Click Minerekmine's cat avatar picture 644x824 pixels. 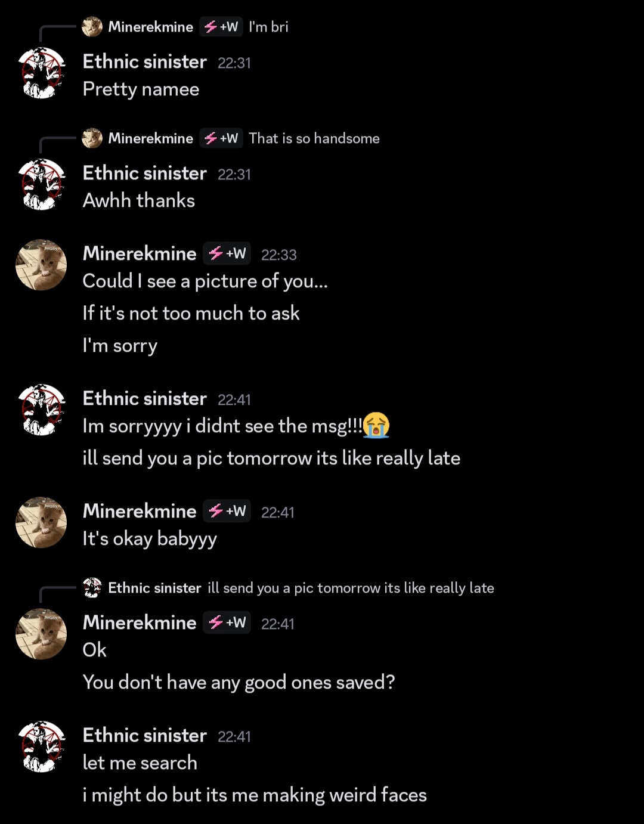coord(41,265)
